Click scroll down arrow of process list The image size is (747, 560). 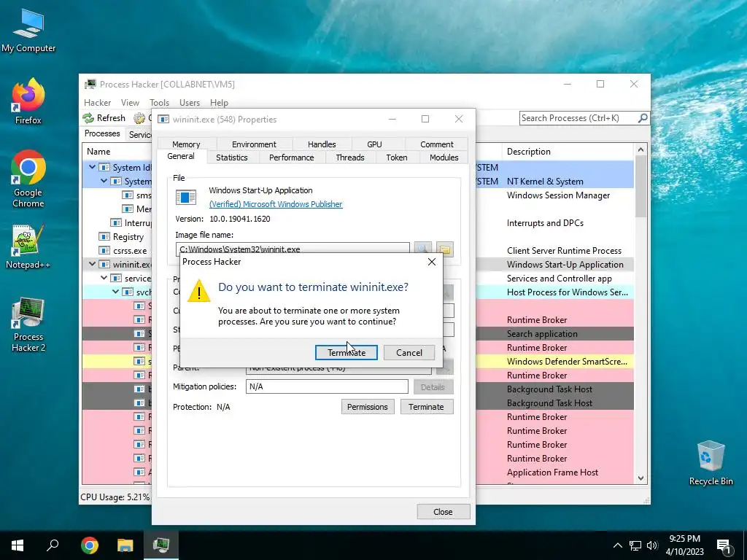640,478
